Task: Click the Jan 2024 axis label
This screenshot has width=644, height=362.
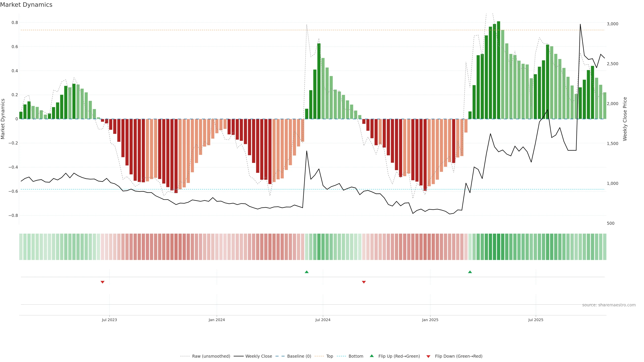Action: click(217, 320)
